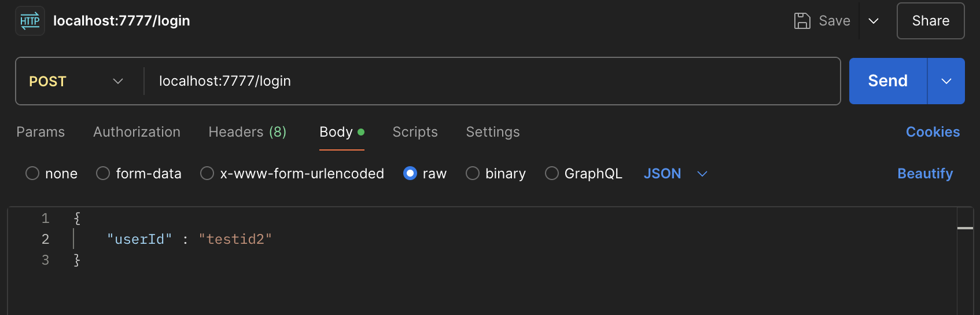Send the request
Image resolution: width=980 pixels, height=315 pixels.
click(887, 81)
